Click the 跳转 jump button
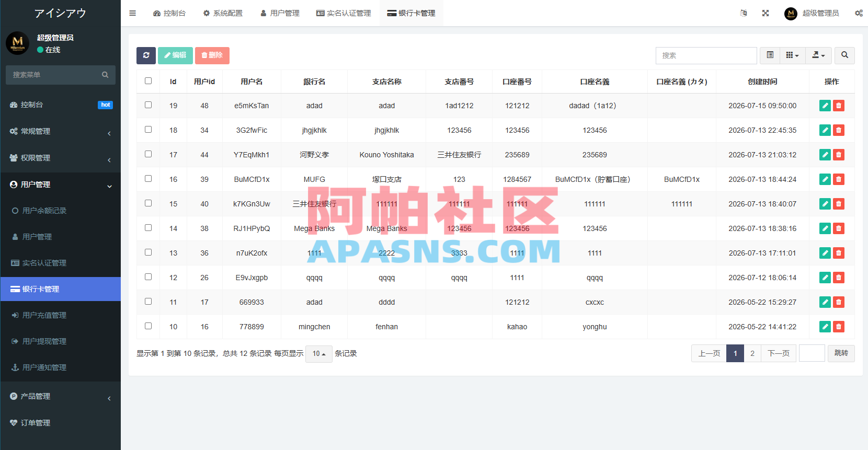This screenshot has height=450, width=868. [841, 354]
